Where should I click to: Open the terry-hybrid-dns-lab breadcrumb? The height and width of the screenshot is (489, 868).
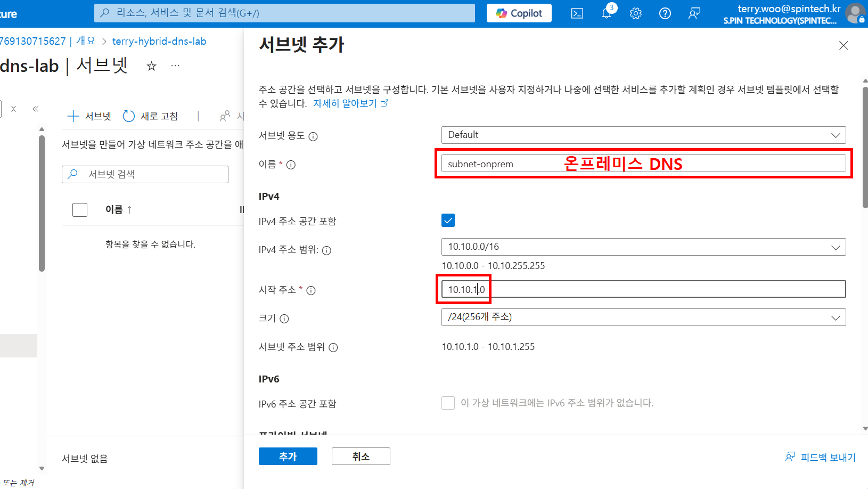click(x=159, y=41)
